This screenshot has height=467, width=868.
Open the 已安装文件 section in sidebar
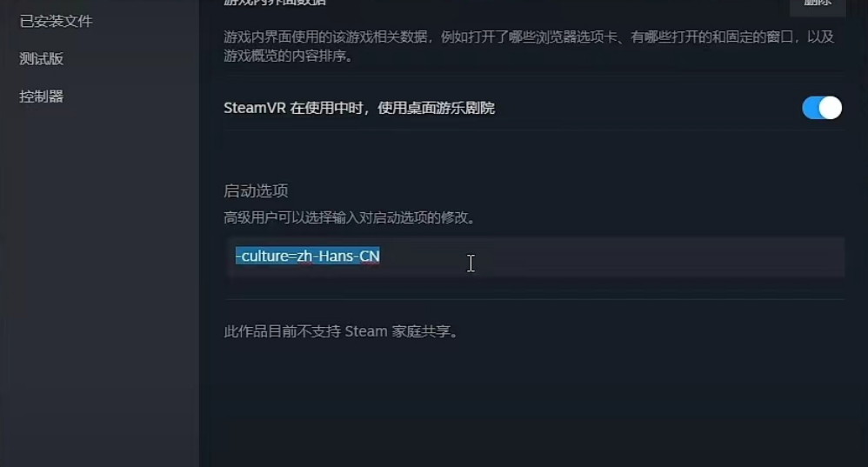click(x=56, y=21)
